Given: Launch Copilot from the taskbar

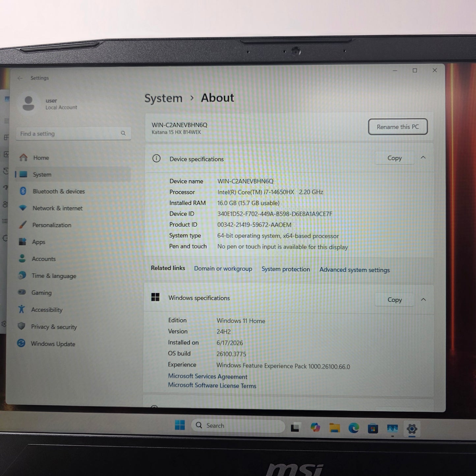Looking at the screenshot, I should [x=315, y=427].
